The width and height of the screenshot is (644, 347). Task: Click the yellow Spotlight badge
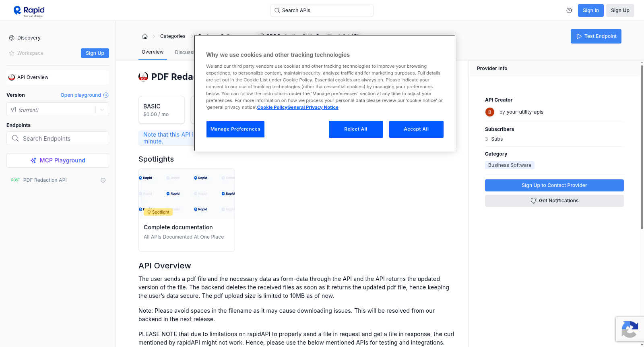click(158, 212)
